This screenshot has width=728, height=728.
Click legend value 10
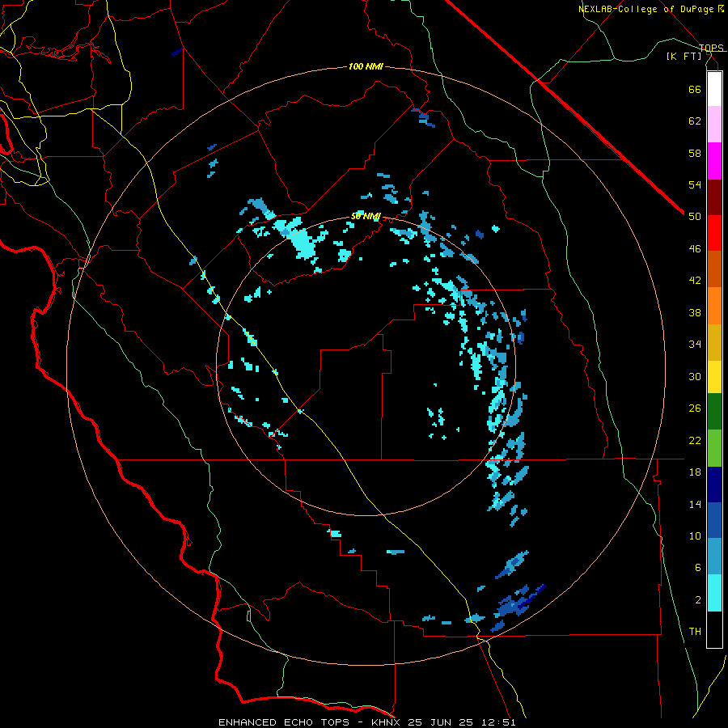pos(695,535)
